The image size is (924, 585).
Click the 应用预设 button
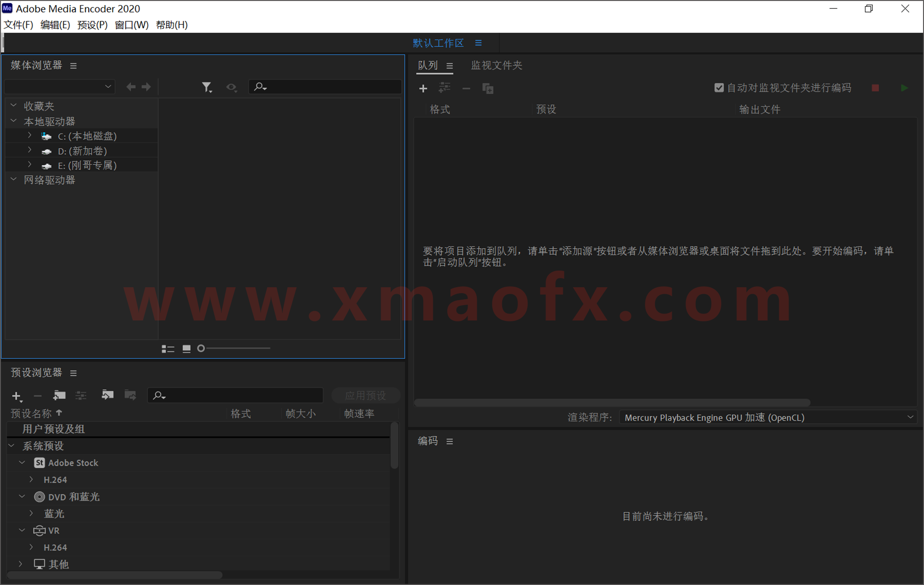365,395
